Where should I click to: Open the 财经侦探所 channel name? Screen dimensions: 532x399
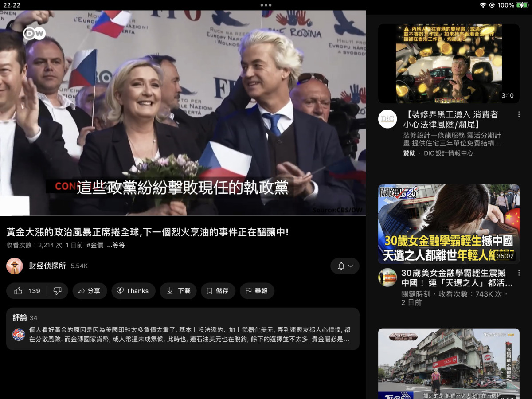coord(47,266)
